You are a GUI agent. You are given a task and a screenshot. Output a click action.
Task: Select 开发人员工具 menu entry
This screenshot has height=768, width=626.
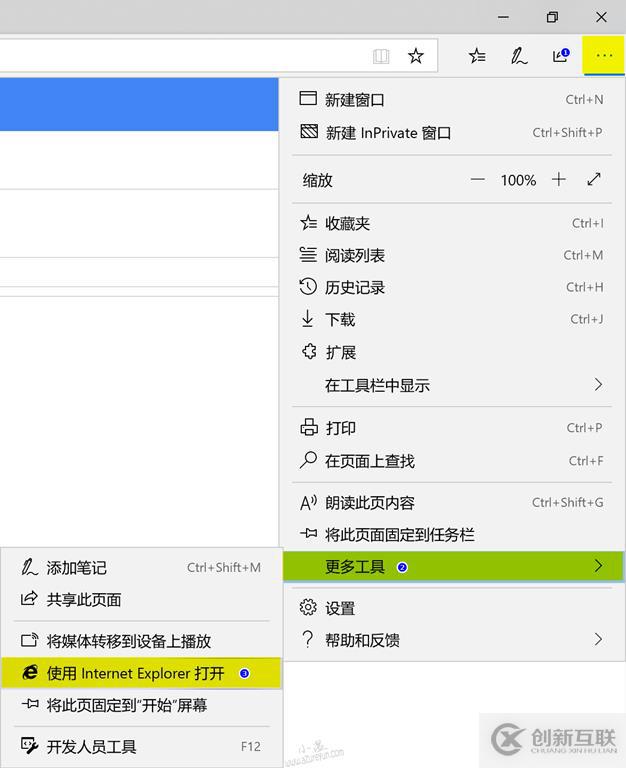pos(92,746)
